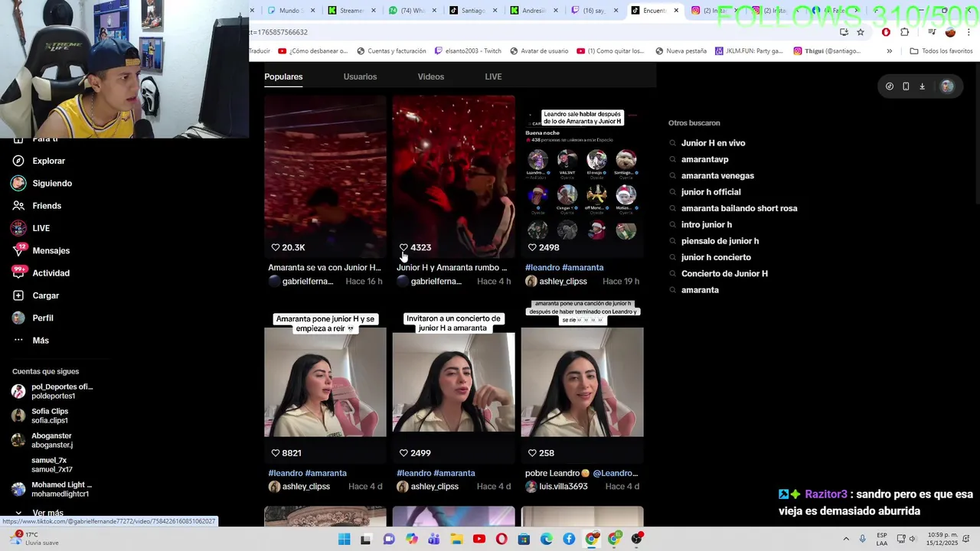Switch to Populares results tab

[283, 77]
